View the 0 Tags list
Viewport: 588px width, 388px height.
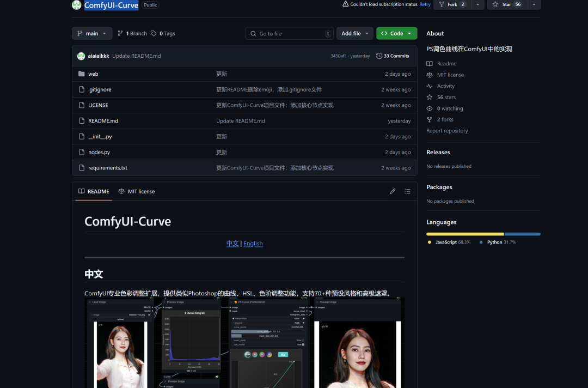pos(163,33)
